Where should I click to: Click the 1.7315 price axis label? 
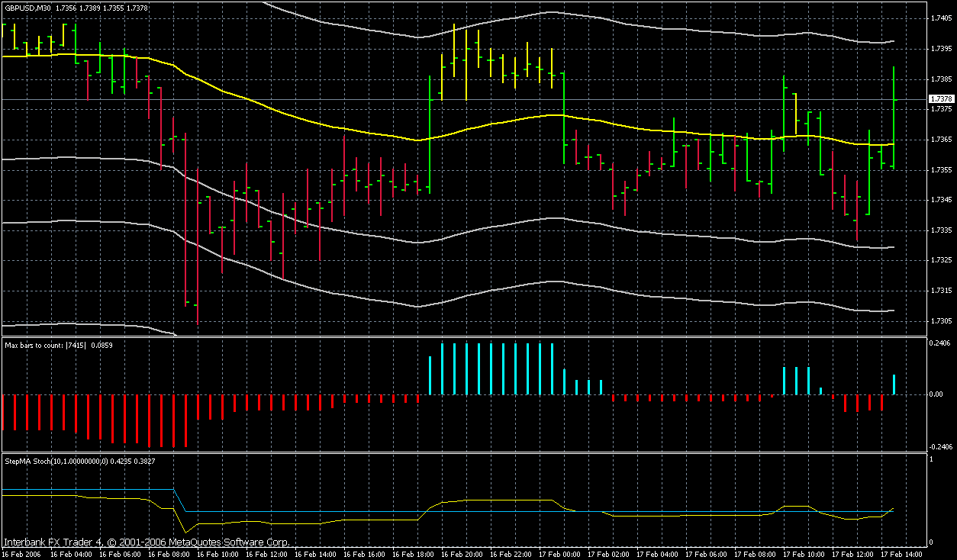pos(941,291)
